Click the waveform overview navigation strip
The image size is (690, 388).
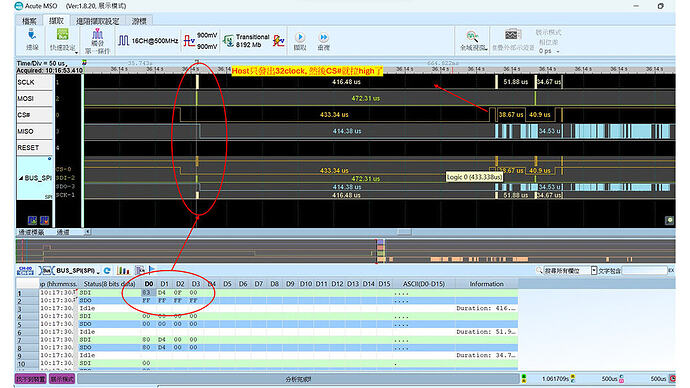(x=345, y=251)
